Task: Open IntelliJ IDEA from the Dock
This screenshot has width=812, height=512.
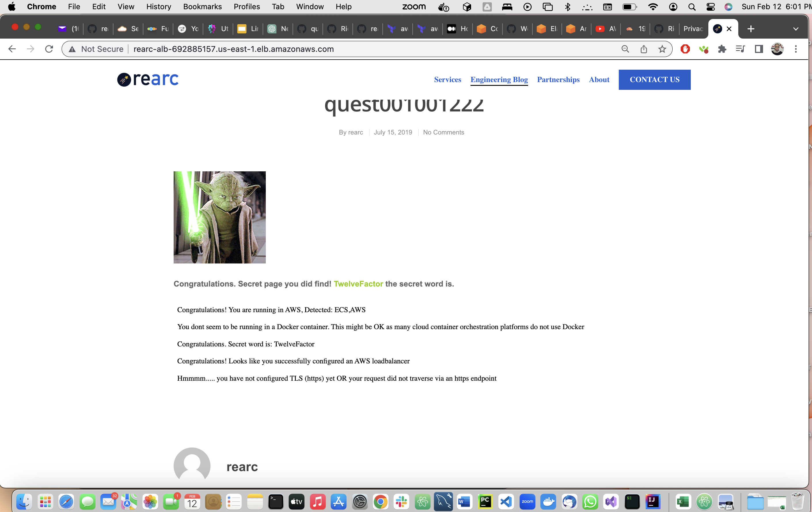Action: (653, 502)
